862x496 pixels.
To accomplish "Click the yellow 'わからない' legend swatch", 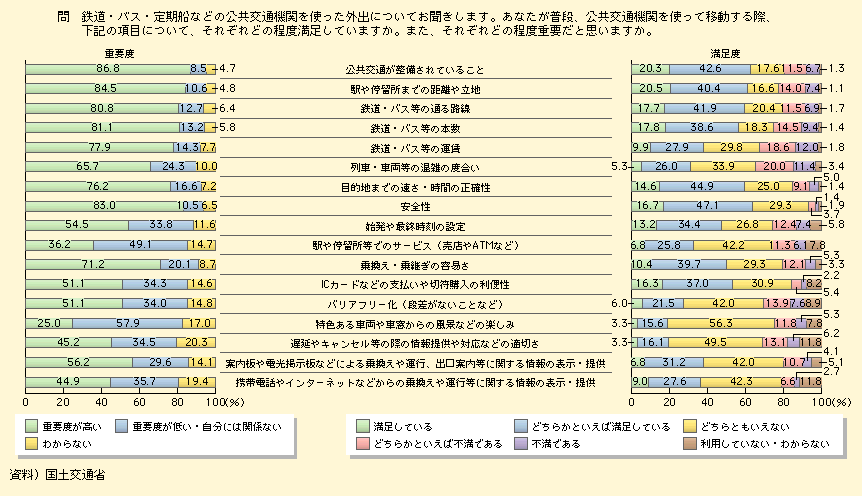I will [32, 443].
